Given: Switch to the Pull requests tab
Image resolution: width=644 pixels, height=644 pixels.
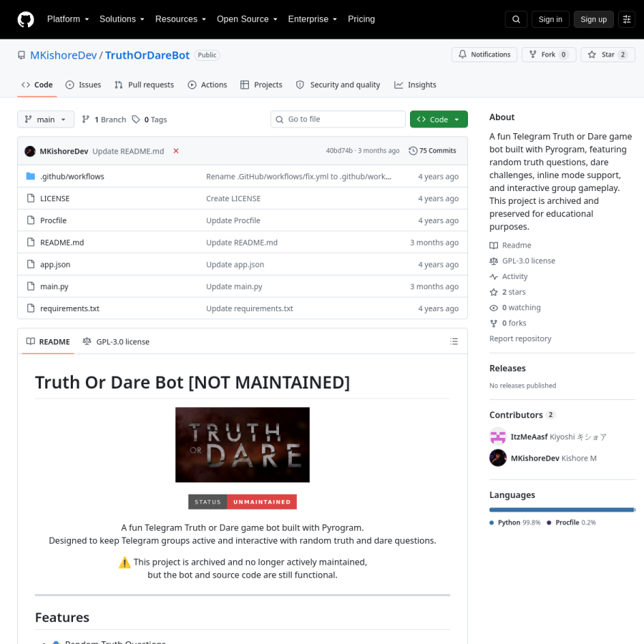Looking at the screenshot, I should pos(144,84).
